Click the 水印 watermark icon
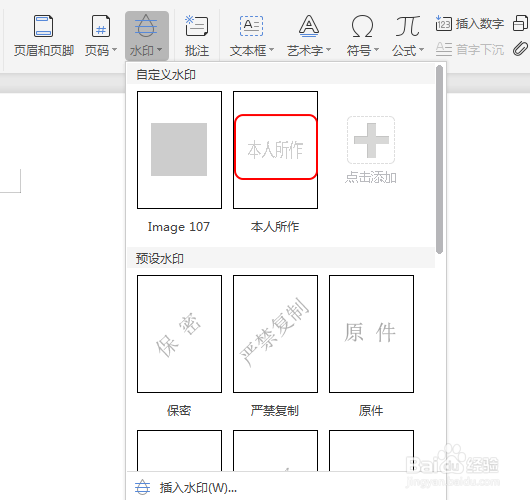Viewport: 530px width, 500px height. [146, 25]
